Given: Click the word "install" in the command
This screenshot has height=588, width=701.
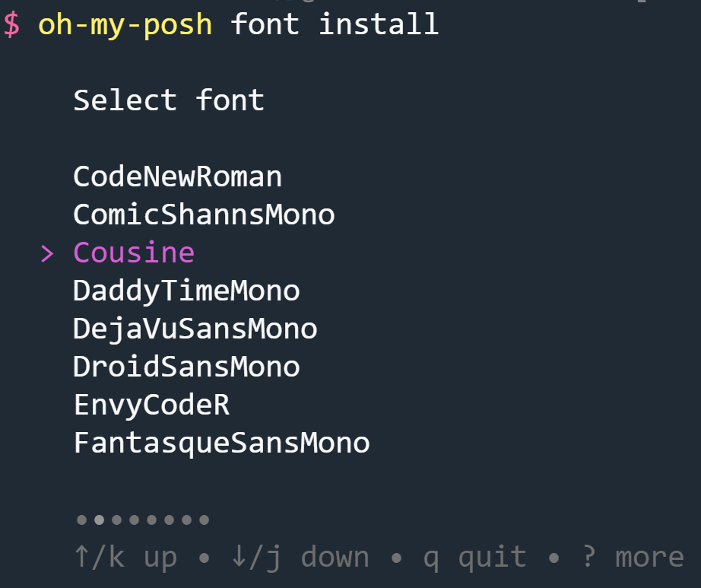Looking at the screenshot, I should [378, 25].
